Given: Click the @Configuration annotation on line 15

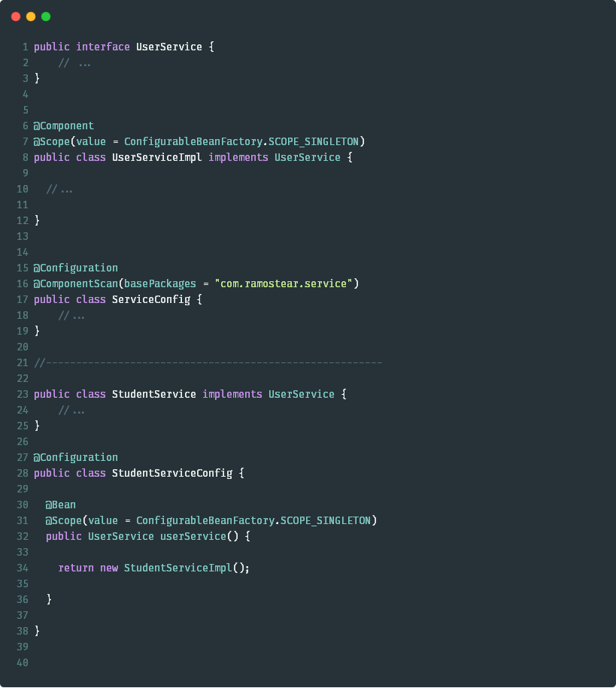Looking at the screenshot, I should [x=75, y=268].
